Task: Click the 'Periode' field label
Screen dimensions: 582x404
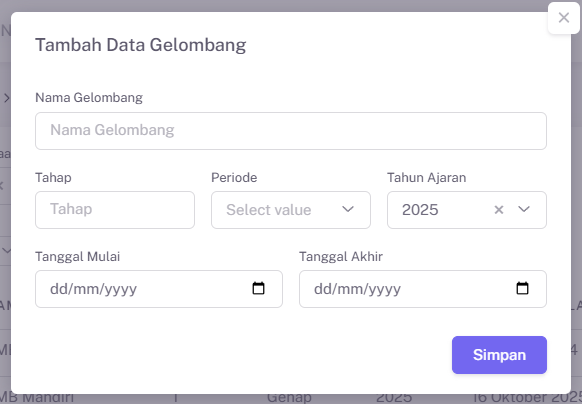Action: (x=234, y=177)
